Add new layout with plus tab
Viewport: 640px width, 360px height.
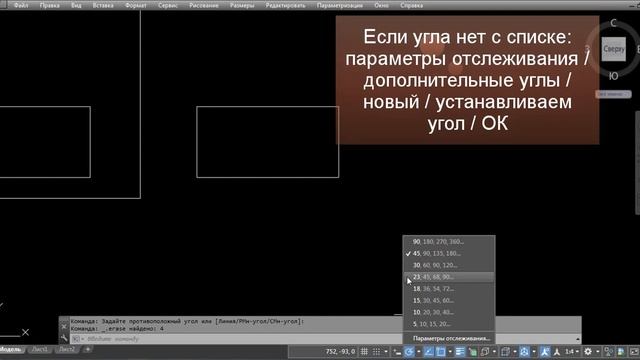point(87,349)
